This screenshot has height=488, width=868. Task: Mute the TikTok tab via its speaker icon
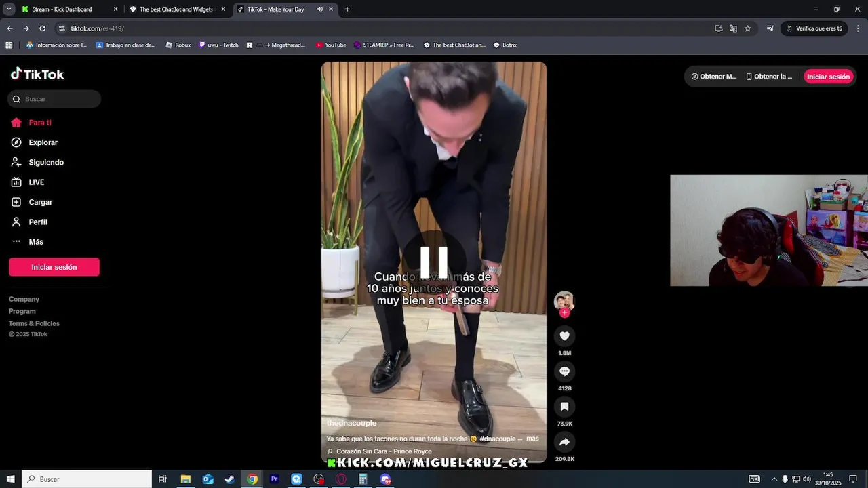[319, 9]
